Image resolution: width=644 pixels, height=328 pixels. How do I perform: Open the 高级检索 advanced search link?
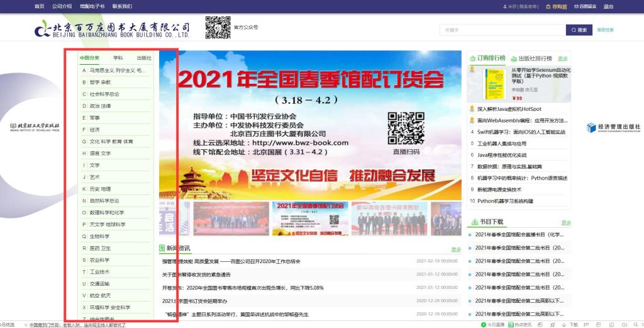605,30
